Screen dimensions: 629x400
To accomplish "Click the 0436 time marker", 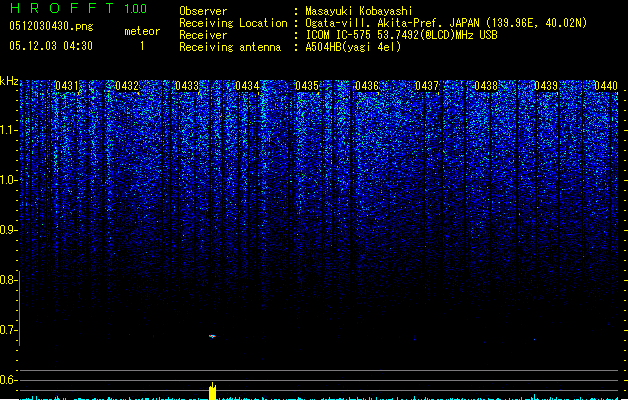I will (367, 86).
